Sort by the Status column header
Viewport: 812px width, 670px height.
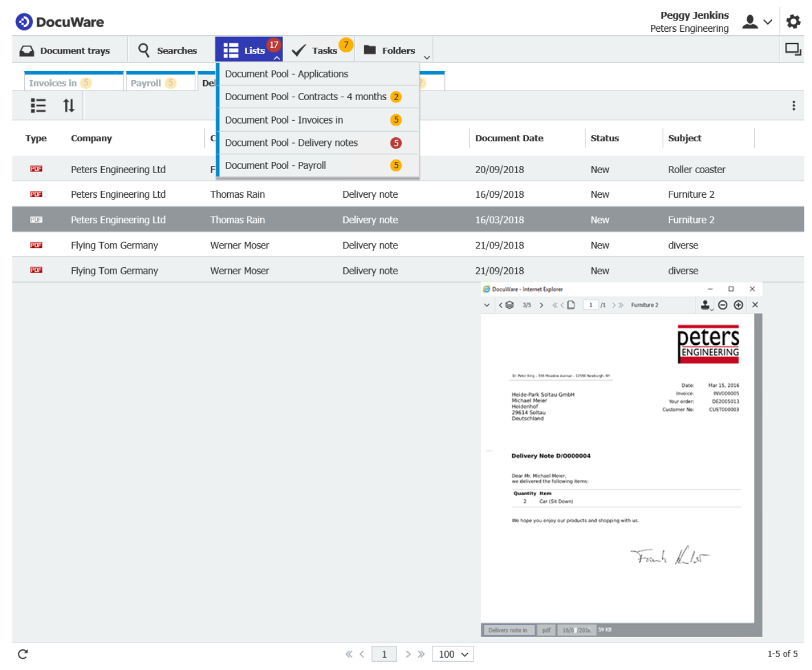[x=604, y=138]
